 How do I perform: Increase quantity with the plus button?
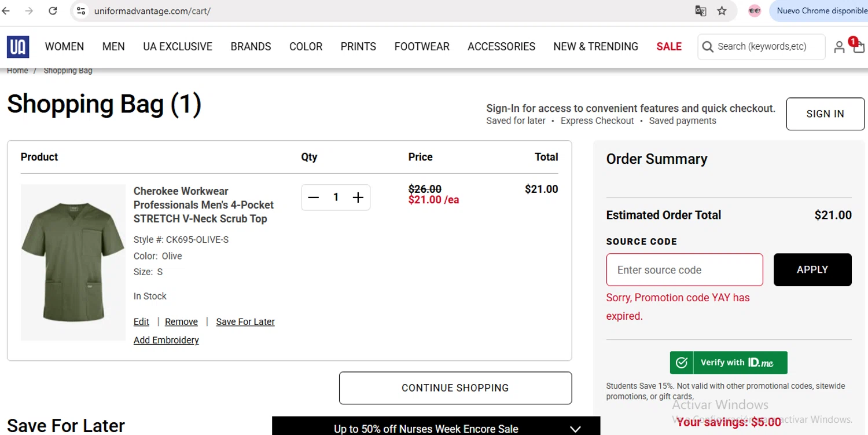click(x=358, y=198)
